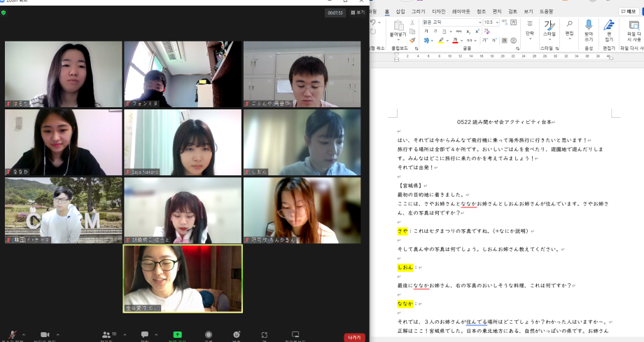Viewport: 644px width, 342px height.
Task: Toggle the Zoom video camera
Action: point(45,335)
